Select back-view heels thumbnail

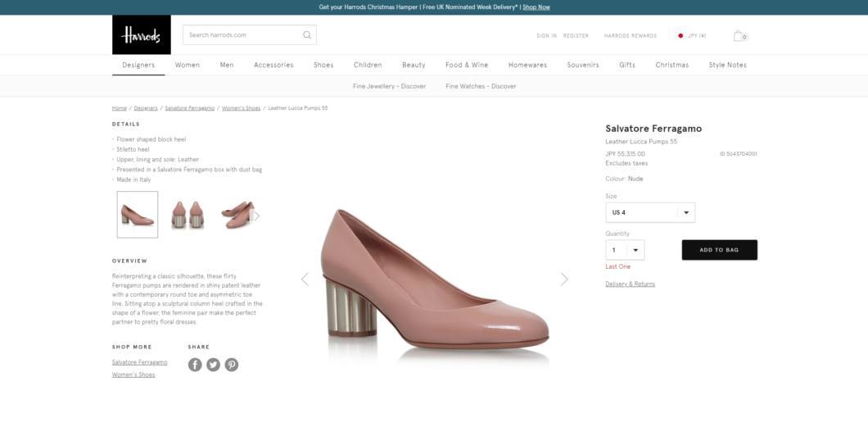pos(187,215)
